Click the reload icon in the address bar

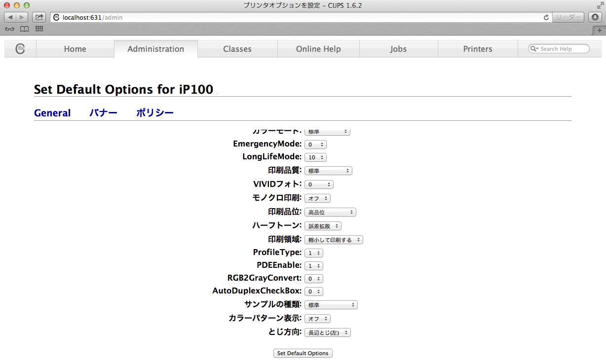546,17
